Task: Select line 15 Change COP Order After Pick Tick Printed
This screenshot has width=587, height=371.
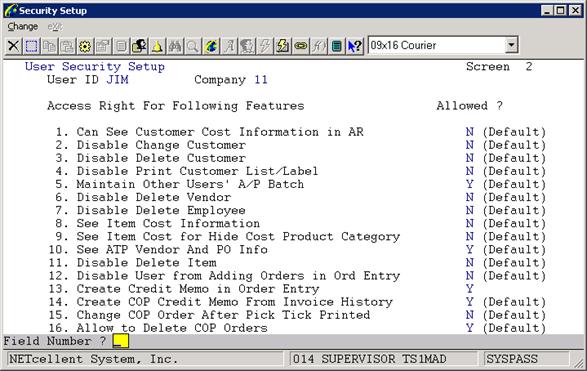Action: point(210,315)
